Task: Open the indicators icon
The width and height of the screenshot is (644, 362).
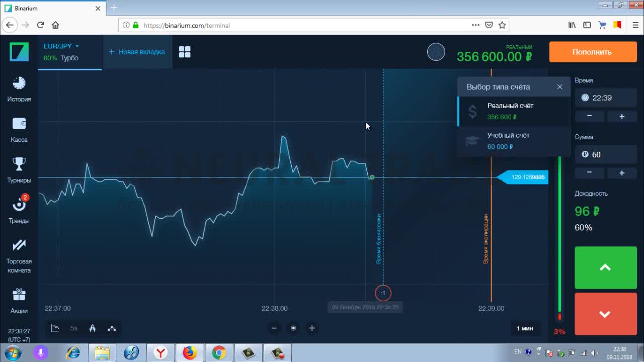Action: pyautogui.click(x=112, y=328)
